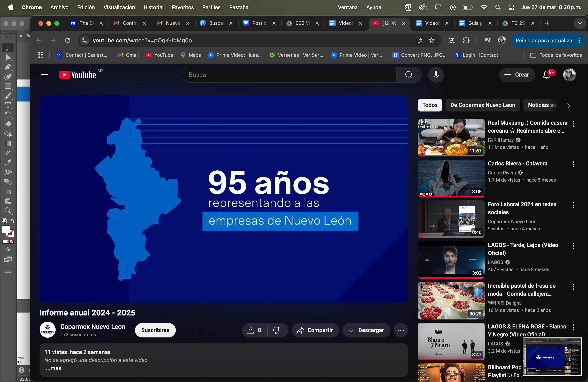This screenshot has height=382, width=588.
Task: Click the Buscar search field
Action: coord(289,75)
